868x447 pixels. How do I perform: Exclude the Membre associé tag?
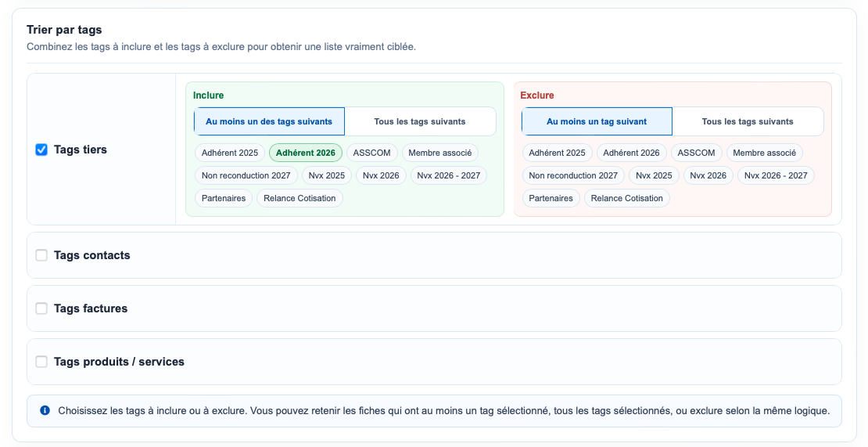[765, 153]
